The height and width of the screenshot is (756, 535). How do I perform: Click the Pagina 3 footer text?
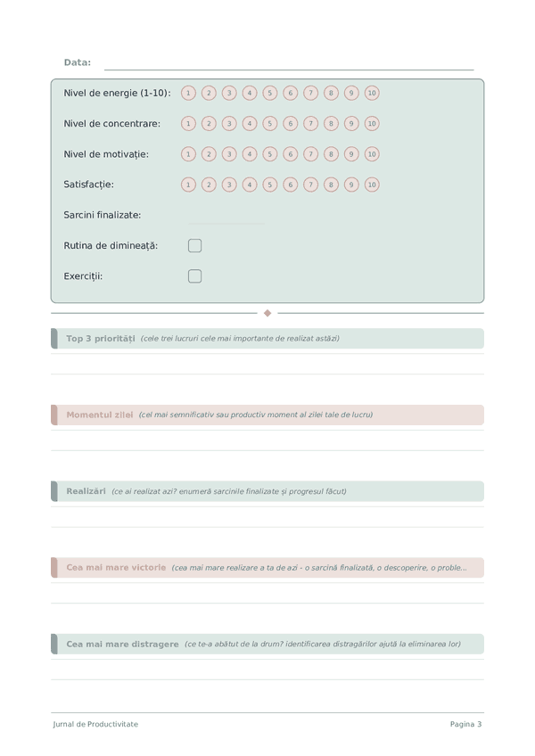(x=465, y=724)
